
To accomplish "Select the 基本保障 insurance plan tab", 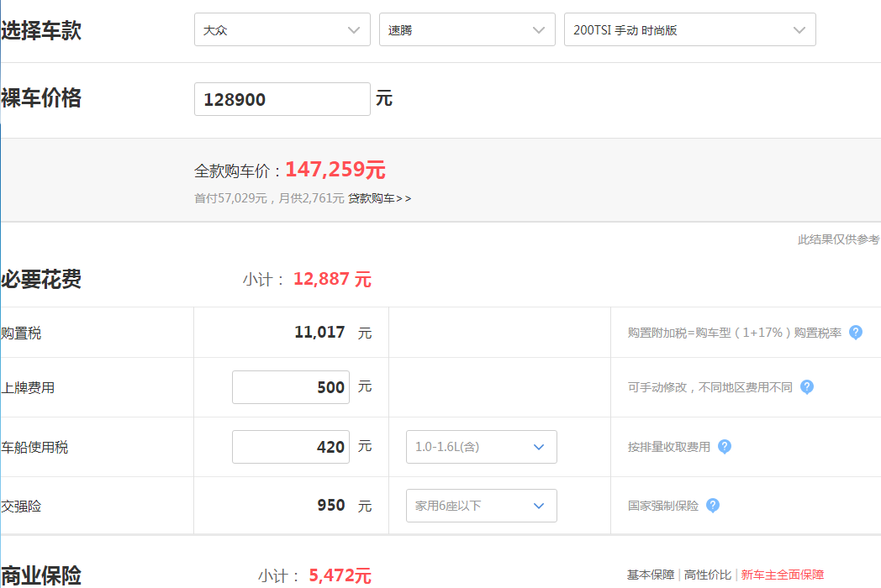I will pos(651,575).
